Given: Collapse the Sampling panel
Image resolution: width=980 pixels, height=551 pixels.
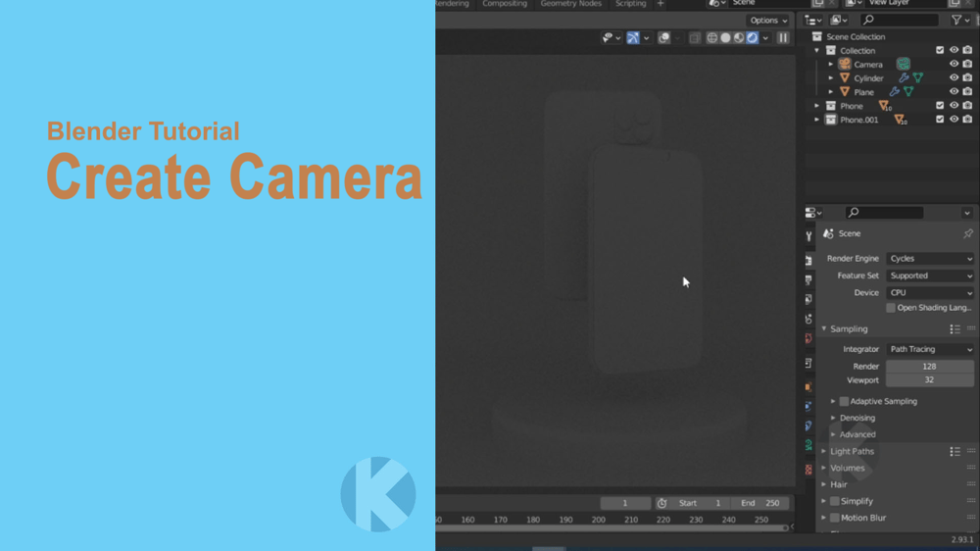Looking at the screenshot, I should (824, 329).
